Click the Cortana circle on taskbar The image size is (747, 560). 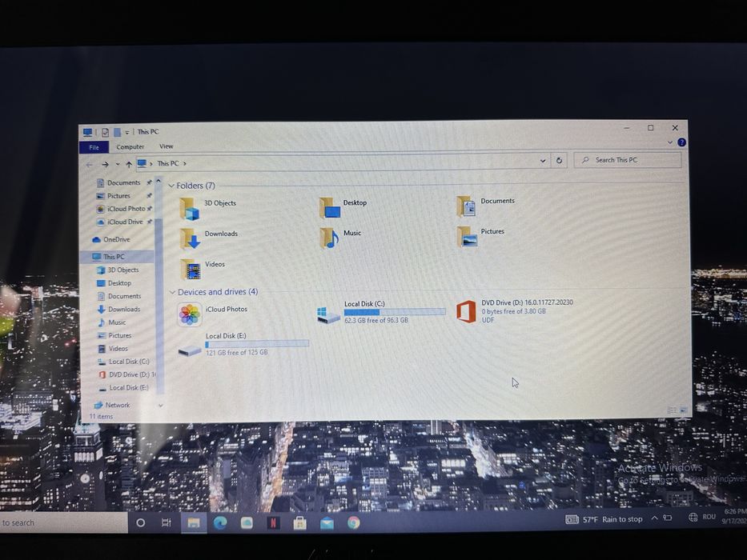tap(141, 523)
